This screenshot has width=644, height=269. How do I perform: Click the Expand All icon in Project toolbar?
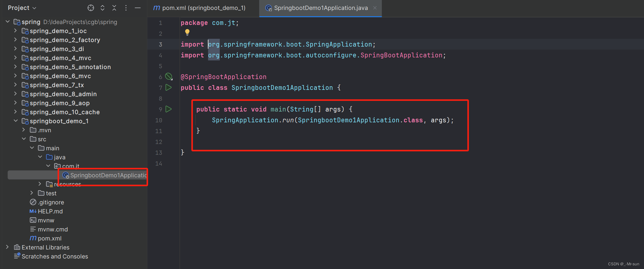point(103,8)
